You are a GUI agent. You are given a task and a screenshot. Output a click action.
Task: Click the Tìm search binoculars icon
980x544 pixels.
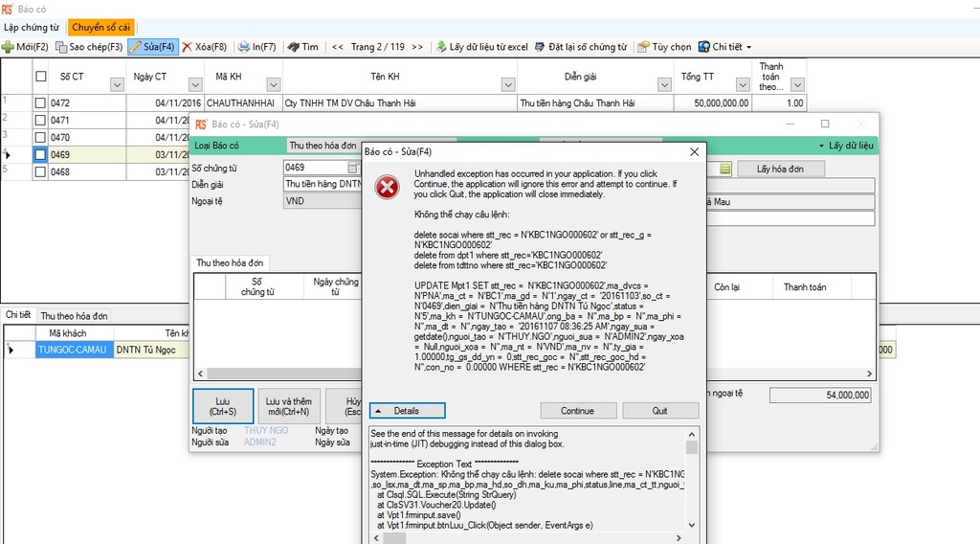click(x=293, y=47)
